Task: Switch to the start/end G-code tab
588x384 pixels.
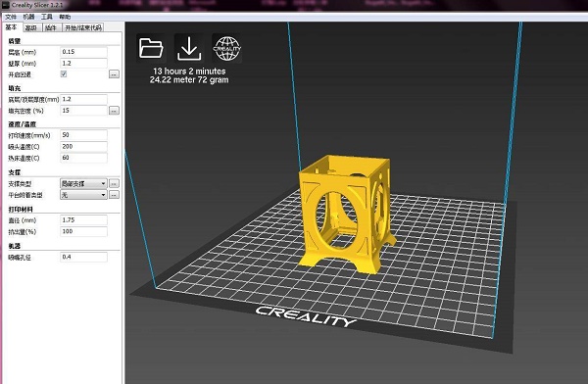Action: click(x=83, y=27)
